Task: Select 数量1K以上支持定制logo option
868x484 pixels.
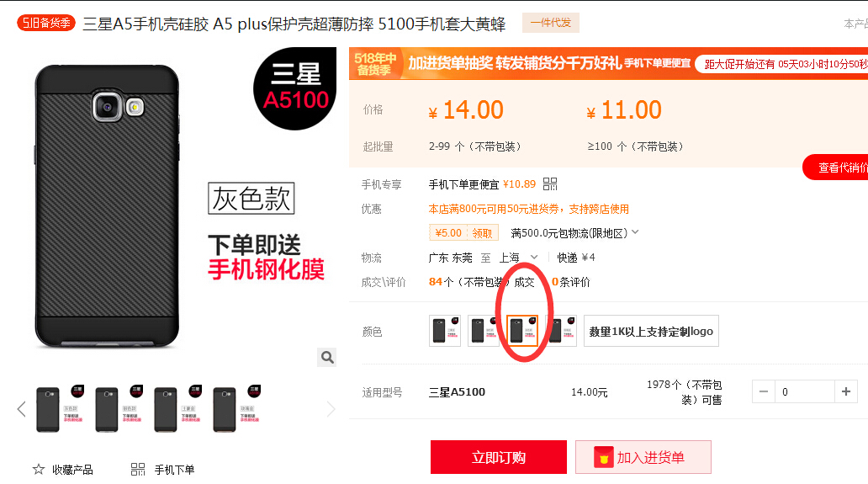Action: pyautogui.click(x=651, y=331)
